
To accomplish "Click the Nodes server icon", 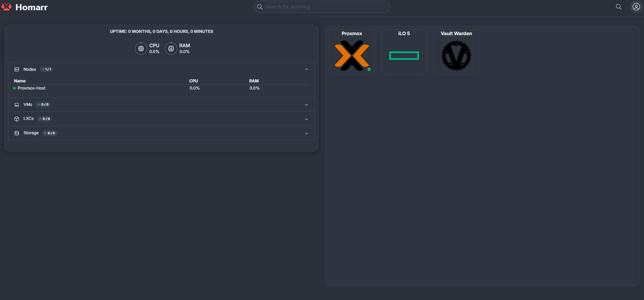I will pyautogui.click(x=17, y=69).
